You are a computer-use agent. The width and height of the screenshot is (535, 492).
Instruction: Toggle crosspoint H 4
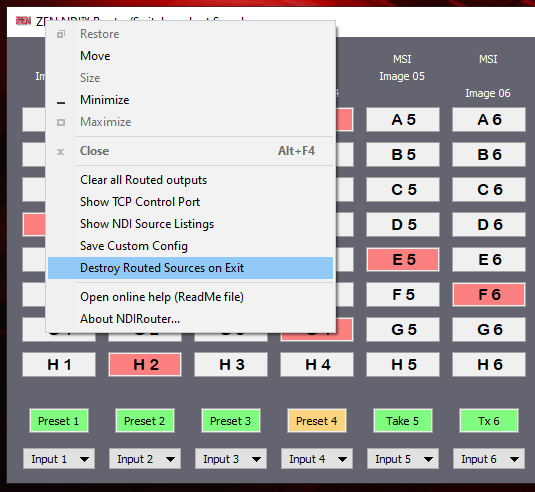(x=317, y=365)
